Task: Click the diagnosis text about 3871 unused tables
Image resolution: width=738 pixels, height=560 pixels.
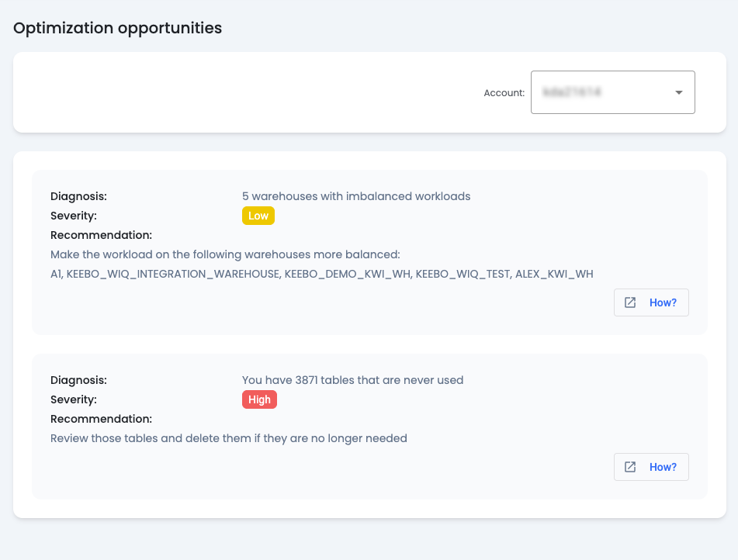Action: click(x=353, y=380)
